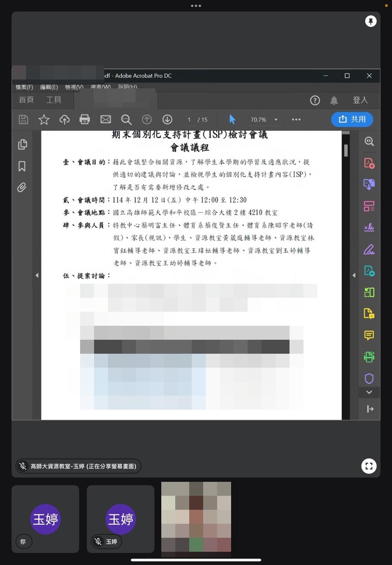The image size is (392, 565).
Task: Expand more tools with three-dot menu
Action: point(296,119)
